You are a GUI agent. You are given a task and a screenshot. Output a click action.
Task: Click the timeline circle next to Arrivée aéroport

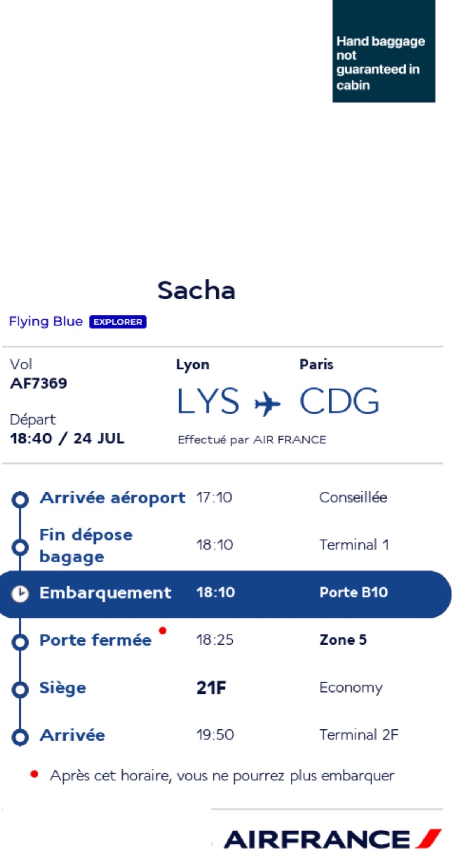tap(20, 500)
